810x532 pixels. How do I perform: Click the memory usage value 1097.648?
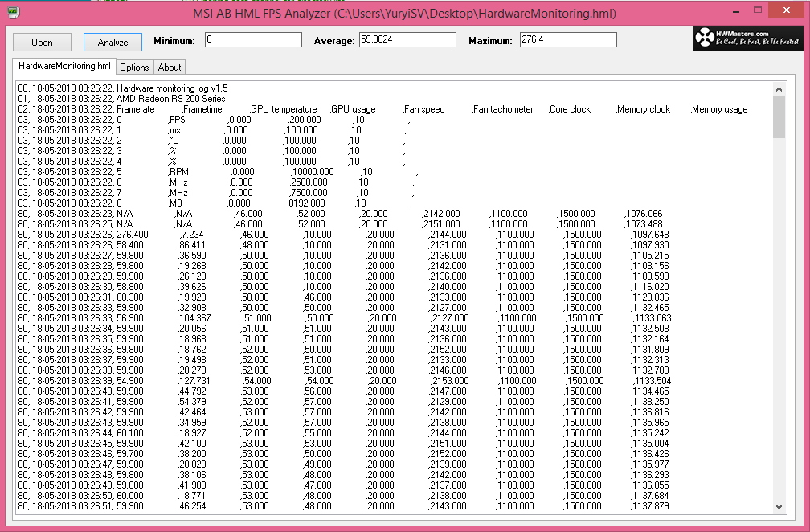[650, 235]
